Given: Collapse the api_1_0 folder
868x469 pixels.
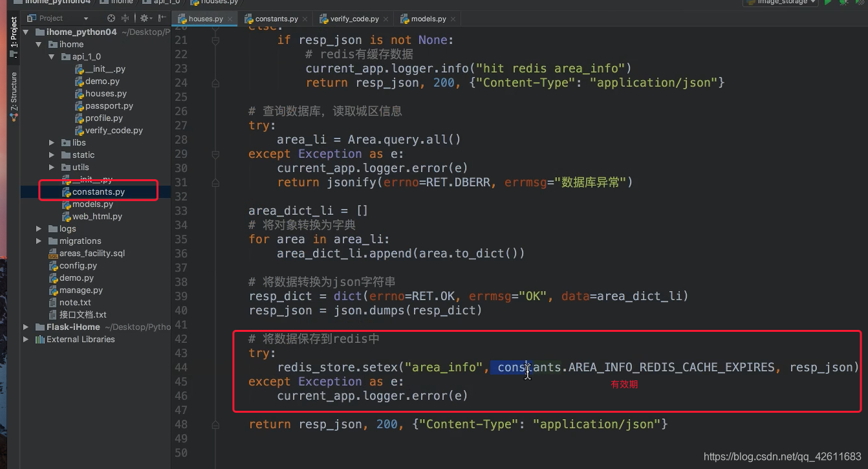Looking at the screenshot, I should [52, 56].
